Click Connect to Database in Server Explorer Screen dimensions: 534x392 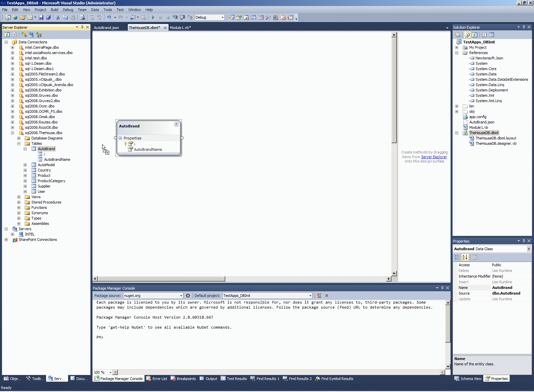[24, 35]
